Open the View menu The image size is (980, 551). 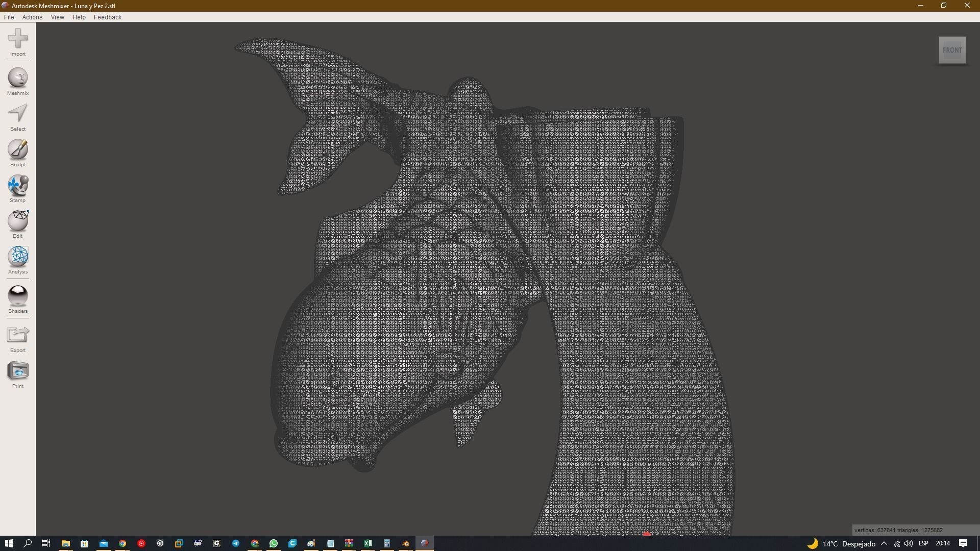pos(57,17)
